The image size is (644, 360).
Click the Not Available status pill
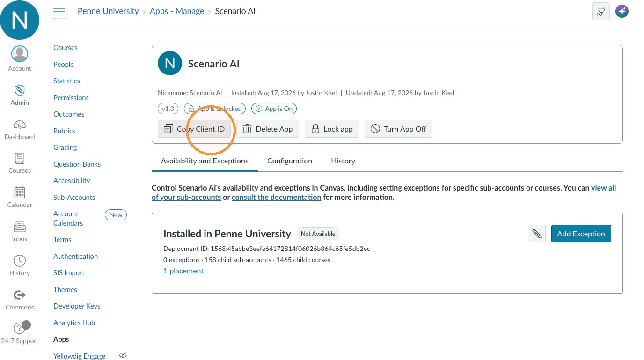(x=318, y=234)
